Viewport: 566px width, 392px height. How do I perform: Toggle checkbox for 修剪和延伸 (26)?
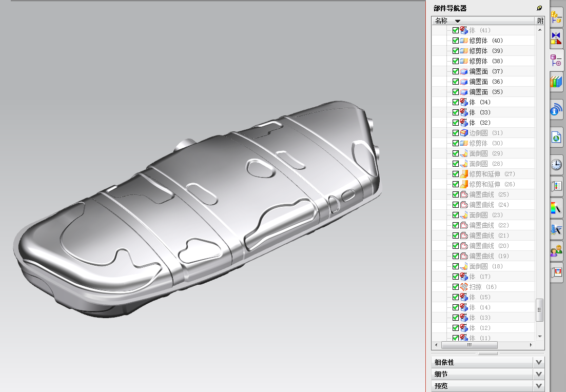456,184
